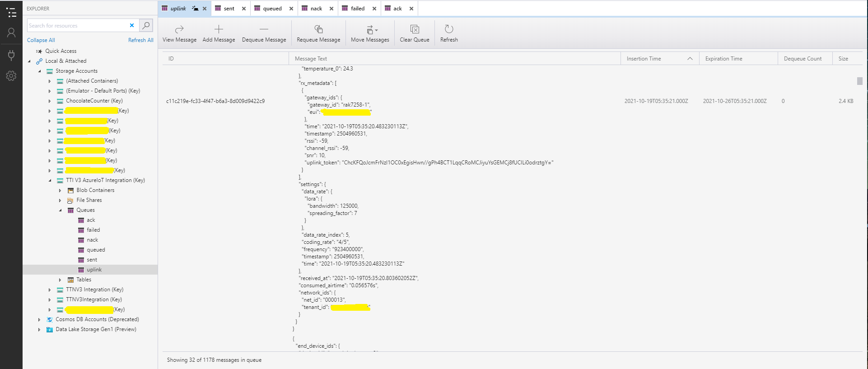
Task: Click the Collapse All link
Action: point(41,40)
